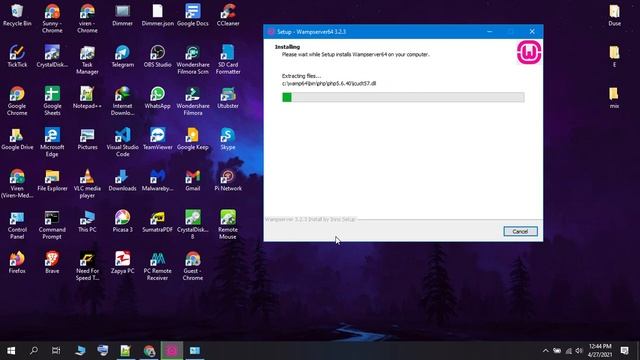640x360 pixels.
Task: Select the Guest - Chrome shortcut
Action: [x=193, y=267]
